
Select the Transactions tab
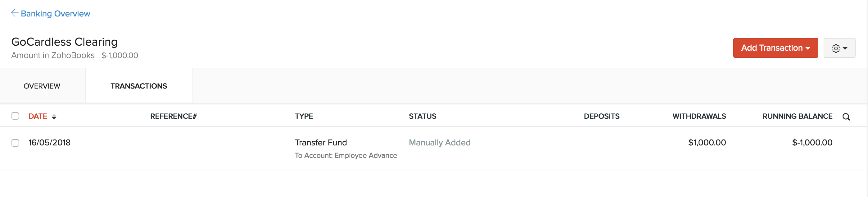[138, 86]
